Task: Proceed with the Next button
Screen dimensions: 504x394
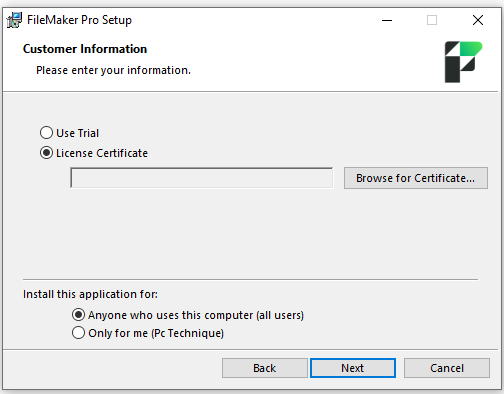Action: [x=353, y=368]
